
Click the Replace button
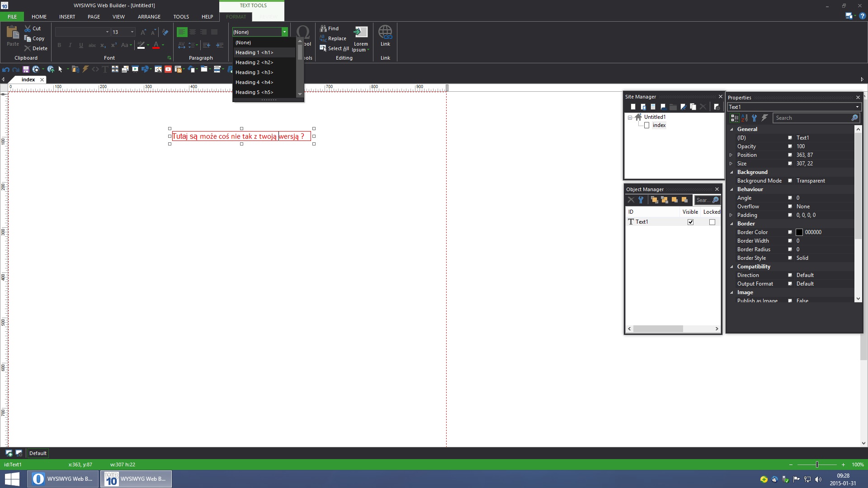pyautogui.click(x=337, y=38)
